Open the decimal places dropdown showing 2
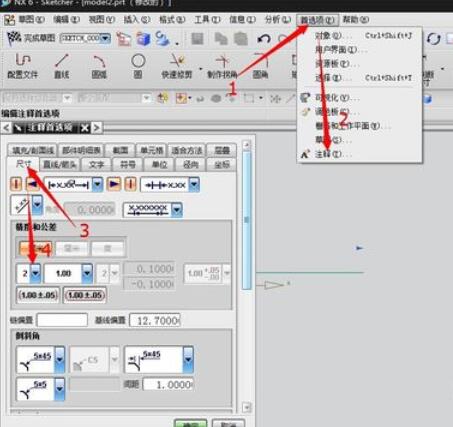Image resolution: width=453 pixels, height=427 pixels. [35, 273]
